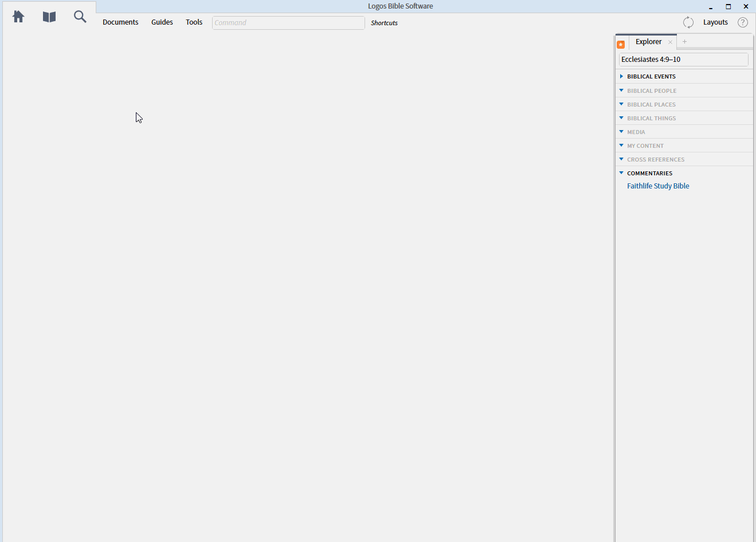The width and height of the screenshot is (756, 542).
Task: Select the Explorer tab
Action: point(648,42)
